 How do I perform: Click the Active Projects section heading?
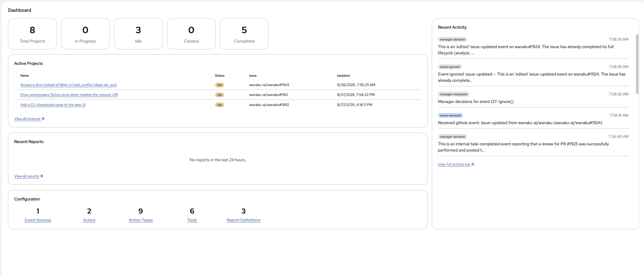[x=28, y=64]
